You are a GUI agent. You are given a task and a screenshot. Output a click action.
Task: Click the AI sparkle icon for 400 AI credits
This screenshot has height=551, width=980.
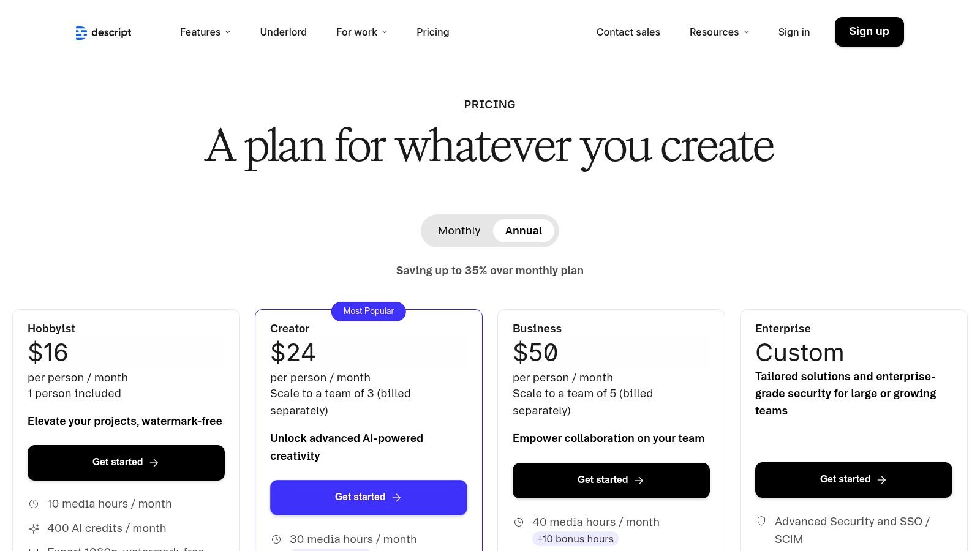tap(34, 528)
